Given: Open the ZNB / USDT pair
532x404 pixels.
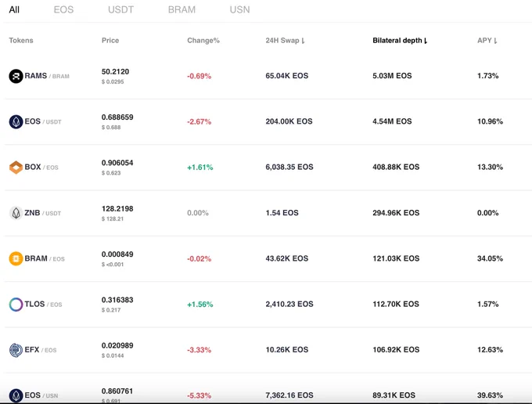Looking at the screenshot, I should [x=43, y=213].
